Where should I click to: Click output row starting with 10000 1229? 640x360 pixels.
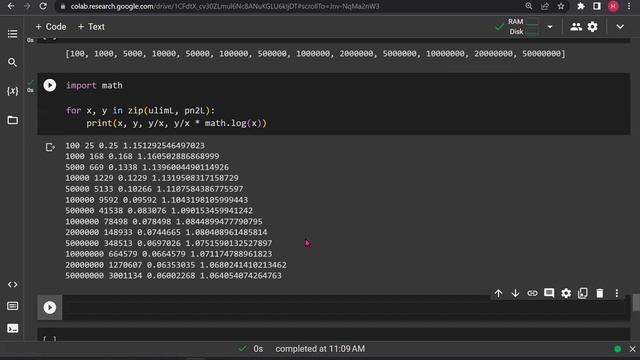point(152,178)
